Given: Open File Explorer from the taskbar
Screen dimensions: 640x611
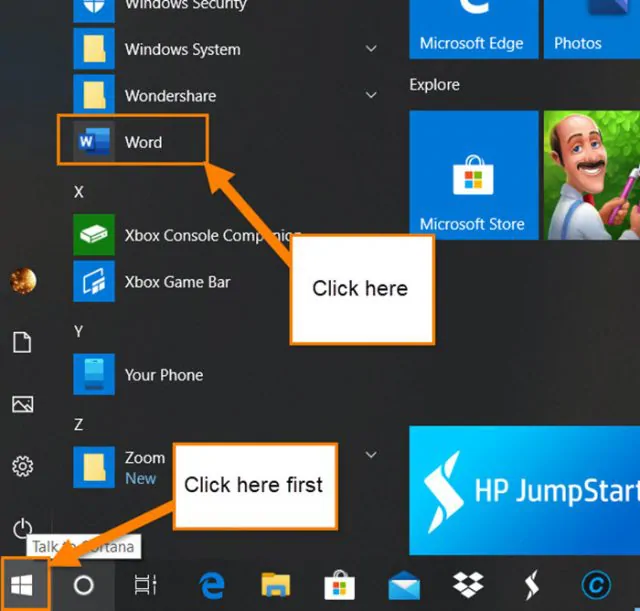Looking at the screenshot, I should (x=276, y=585).
